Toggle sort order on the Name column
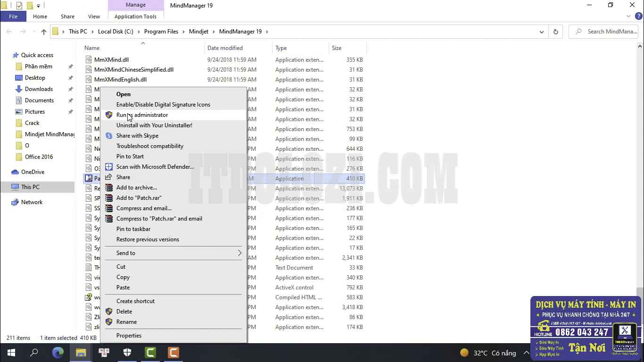The width and height of the screenshot is (644, 362). click(x=91, y=48)
